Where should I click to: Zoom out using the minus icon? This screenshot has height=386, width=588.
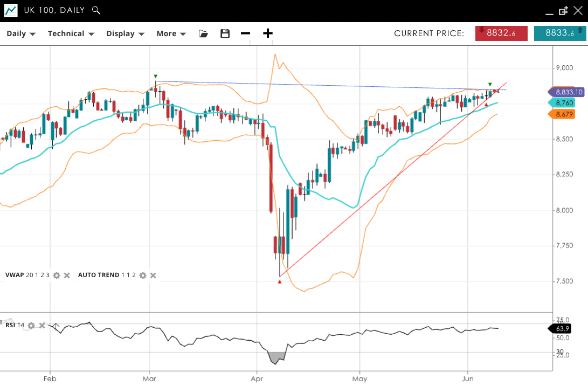[x=246, y=33]
